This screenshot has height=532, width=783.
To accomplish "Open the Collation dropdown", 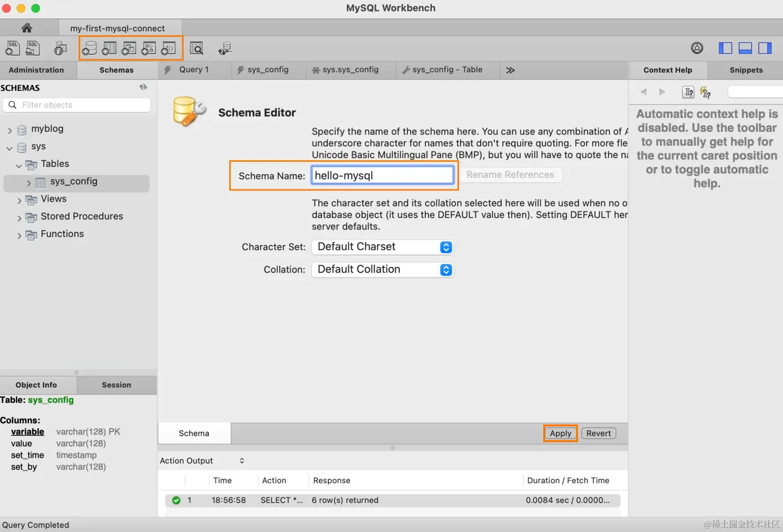I will pos(382,270).
